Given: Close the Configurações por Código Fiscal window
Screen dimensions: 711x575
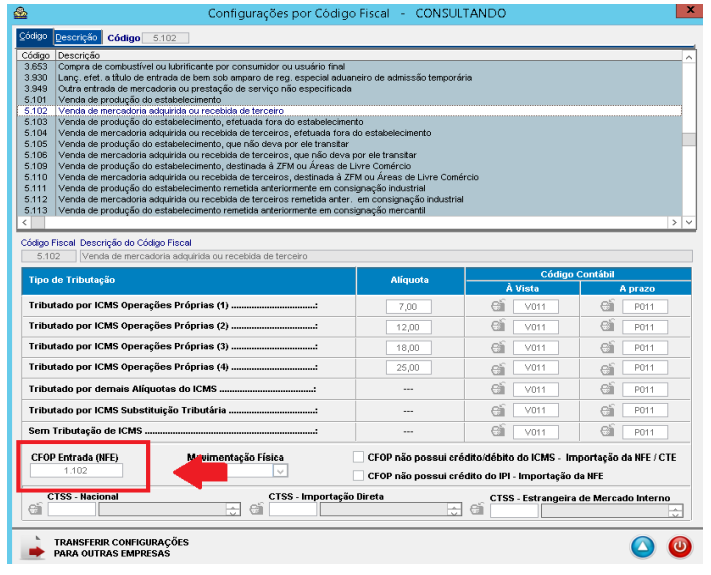Looking at the screenshot, I should tap(689, 10).
